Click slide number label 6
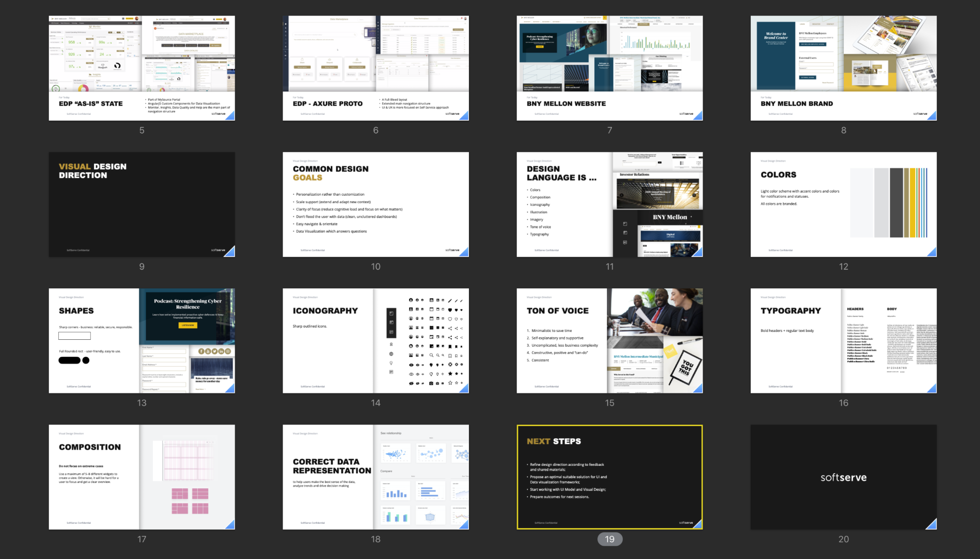Screen dimensions: 980x559 click(376, 130)
